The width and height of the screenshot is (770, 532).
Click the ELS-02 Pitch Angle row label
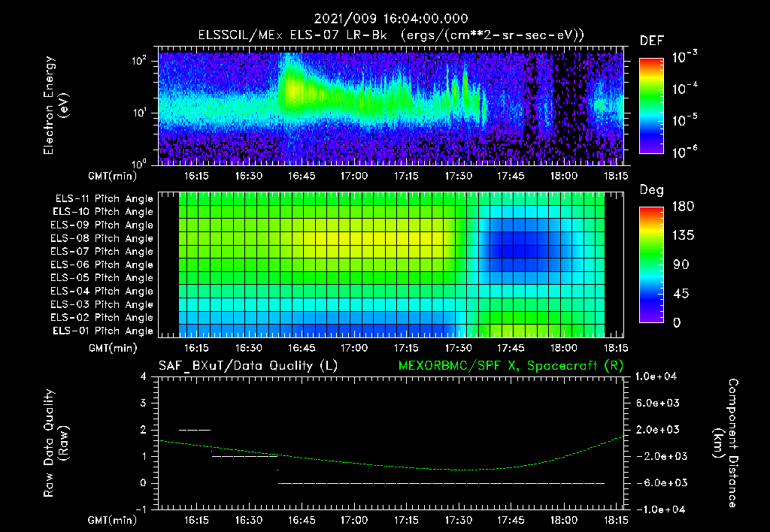point(102,318)
